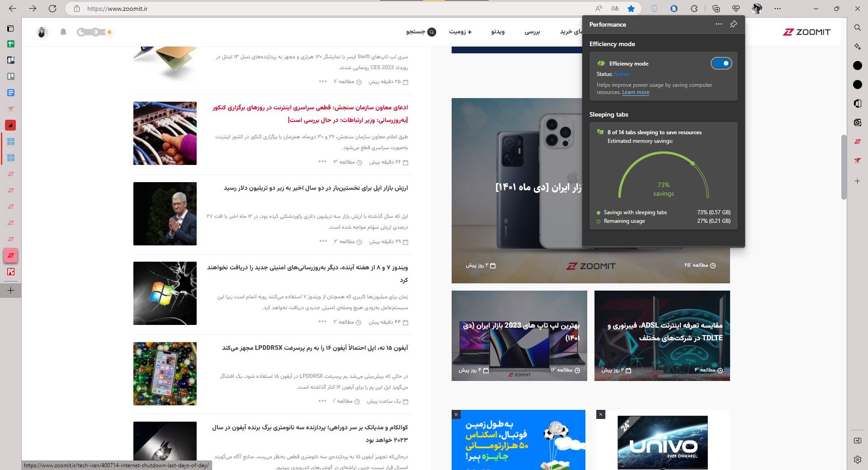Open the Outlook sidebar app
The height and width of the screenshot is (470, 868).
click(x=857, y=122)
